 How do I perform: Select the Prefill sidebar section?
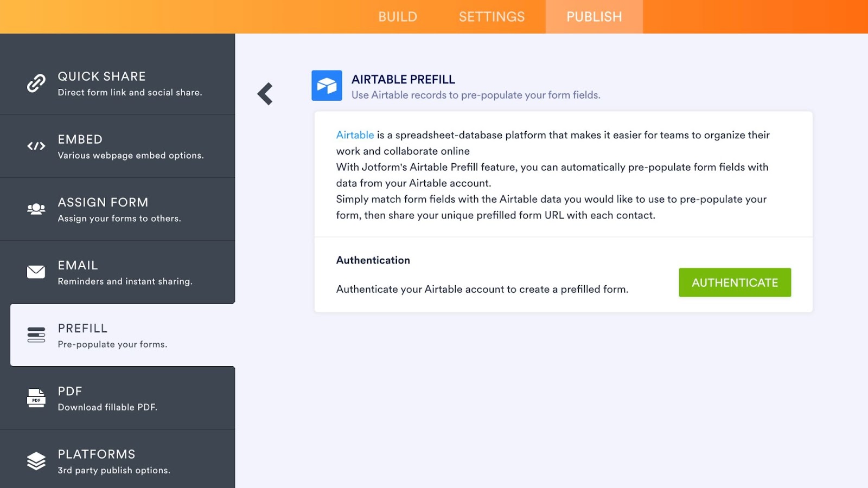coord(123,335)
